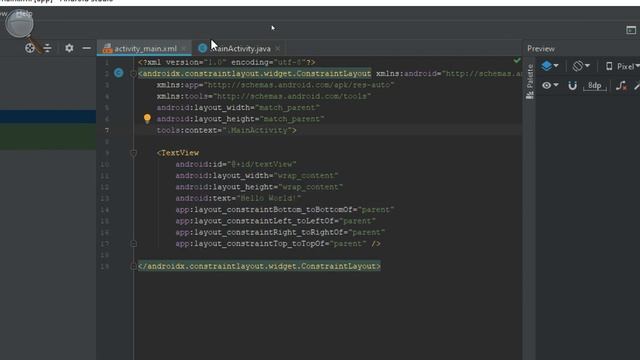Open the Pixel device selector
This screenshot has width=640, height=360.
[x=622, y=66]
